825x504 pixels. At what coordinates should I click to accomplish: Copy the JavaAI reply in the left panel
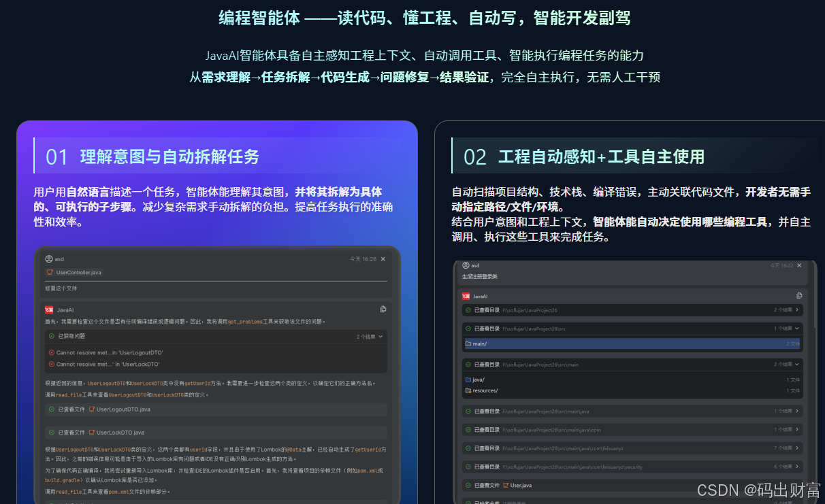point(383,309)
